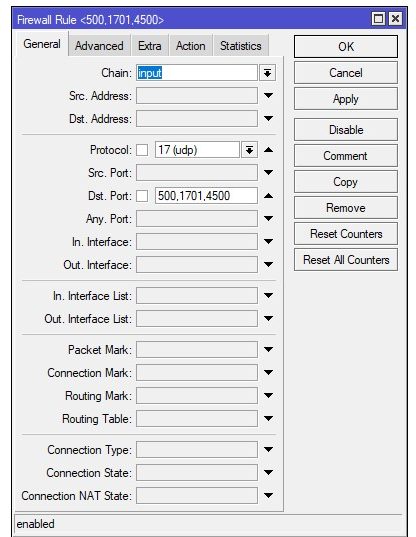The height and width of the screenshot is (537, 416).
Task: Click the Apply button
Action: pos(346,99)
